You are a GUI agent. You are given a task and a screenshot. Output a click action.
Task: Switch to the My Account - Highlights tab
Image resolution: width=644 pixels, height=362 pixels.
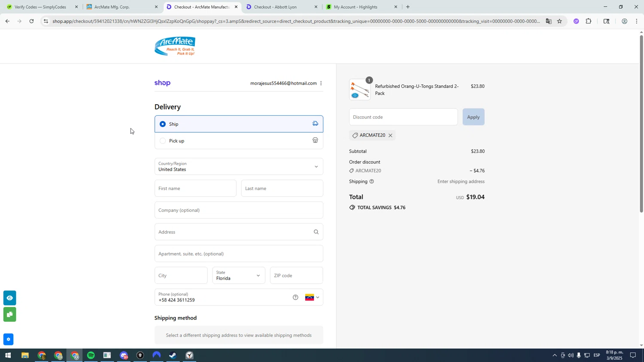pyautogui.click(x=361, y=7)
